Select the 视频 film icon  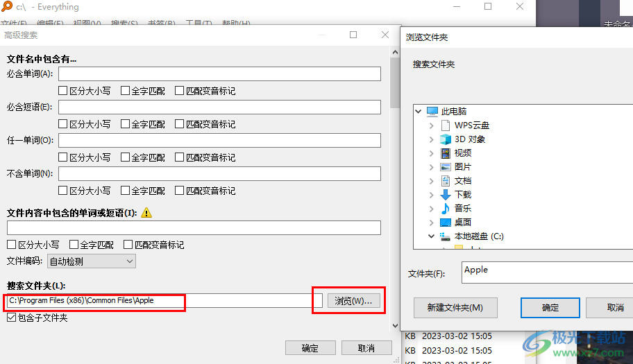(x=446, y=153)
